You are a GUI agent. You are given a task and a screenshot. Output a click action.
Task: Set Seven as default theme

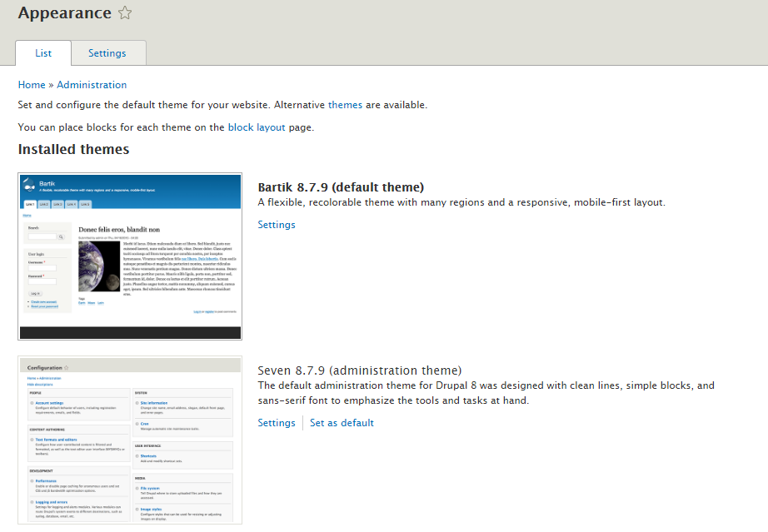(x=342, y=423)
